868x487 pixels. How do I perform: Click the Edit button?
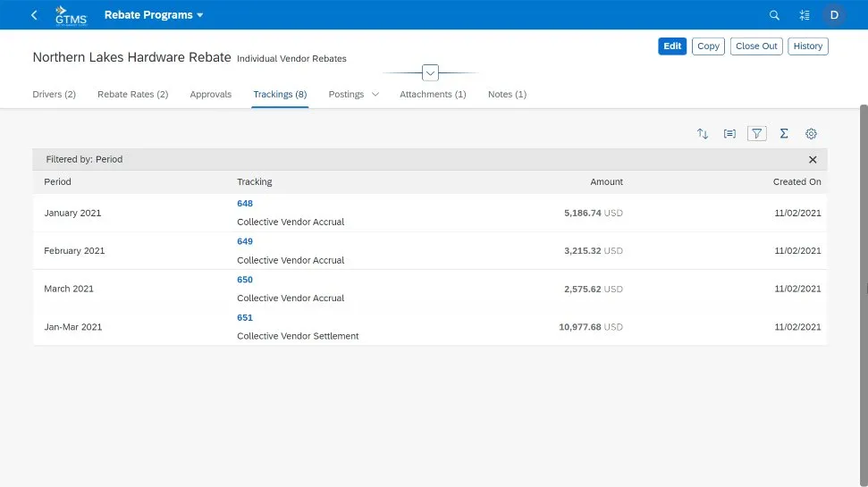[672, 46]
